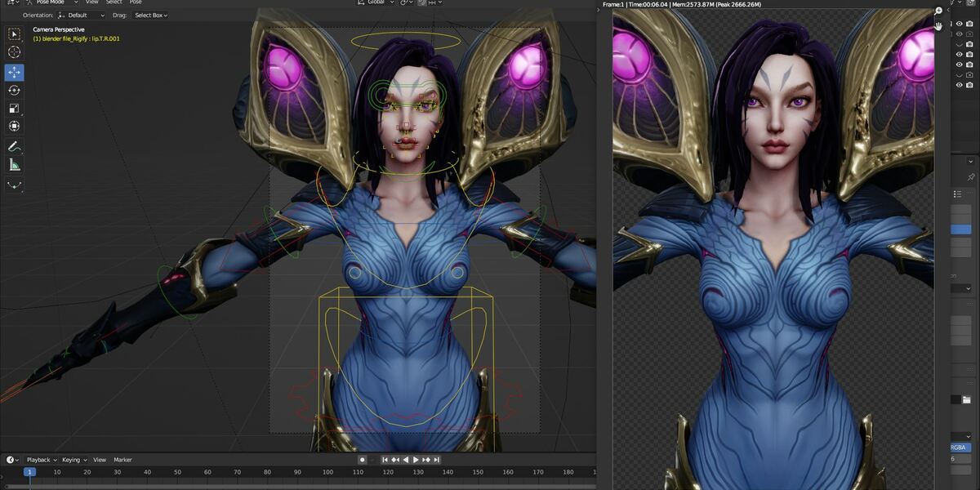980x490 pixels.
Task: Click the pan hand icon in render window
Action: (938, 26)
